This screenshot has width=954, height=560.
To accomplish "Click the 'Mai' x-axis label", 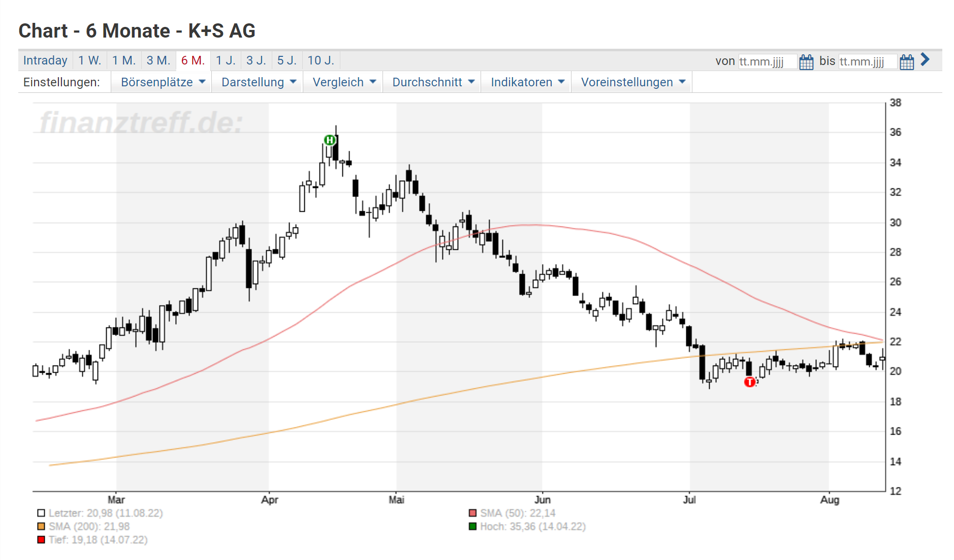I will point(397,500).
